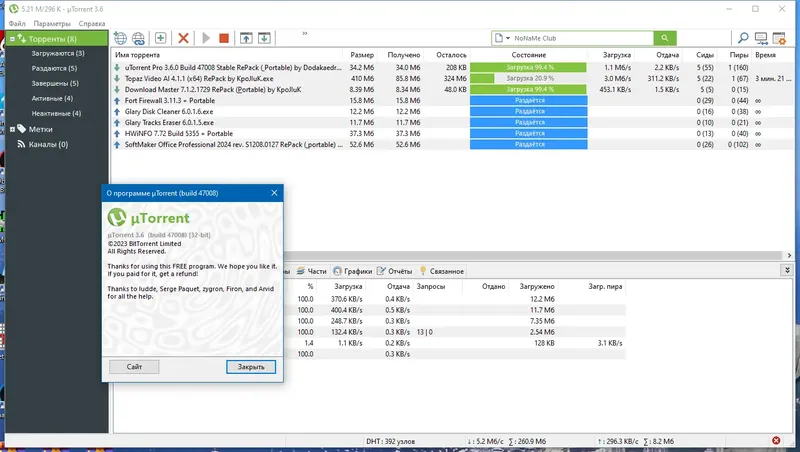800x452 pixels.
Task: Select the Glary Disk Cleaner 6.0.1.6.exe row
Action: (453, 111)
